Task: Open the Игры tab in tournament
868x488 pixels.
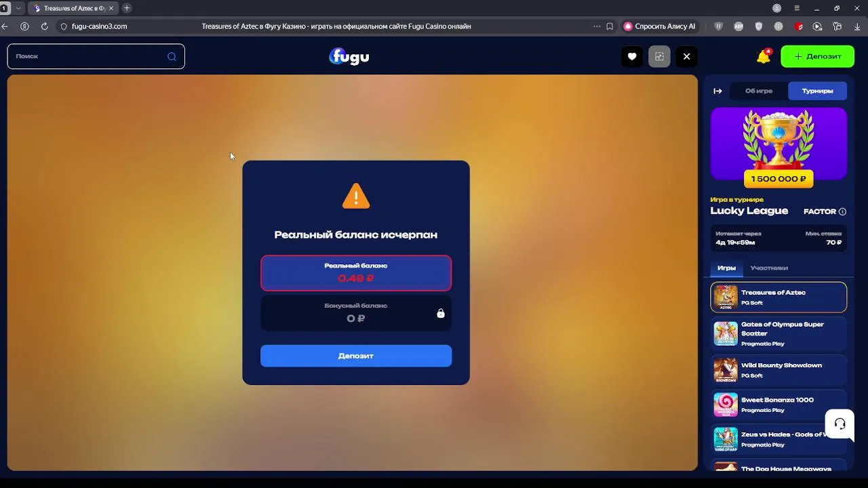Action: [726, 268]
